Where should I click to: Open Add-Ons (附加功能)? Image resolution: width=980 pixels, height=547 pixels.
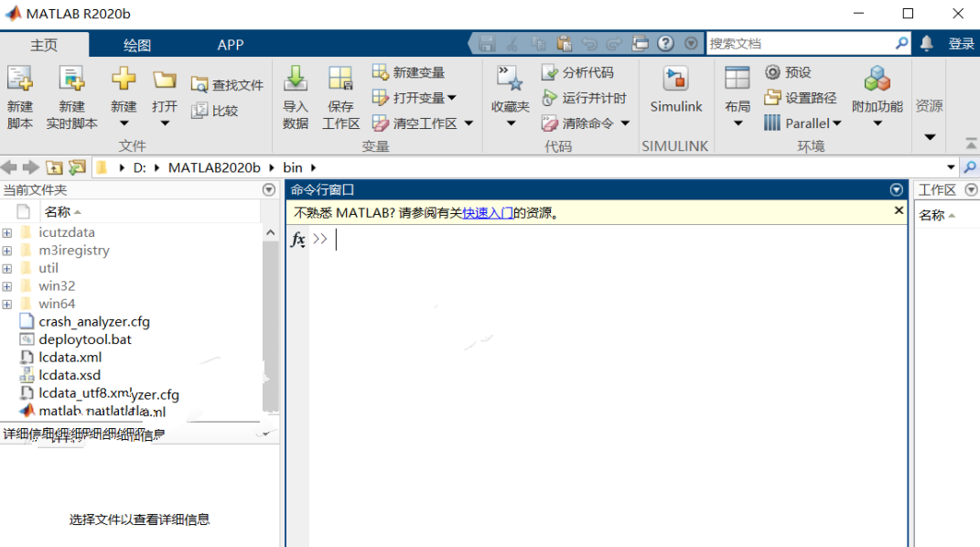click(878, 98)
